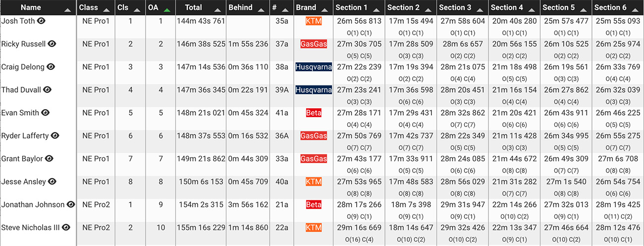Click the Husqvarna brand badge for Craig Delong
Screen dimensions: 644x246
click(314, 67)
